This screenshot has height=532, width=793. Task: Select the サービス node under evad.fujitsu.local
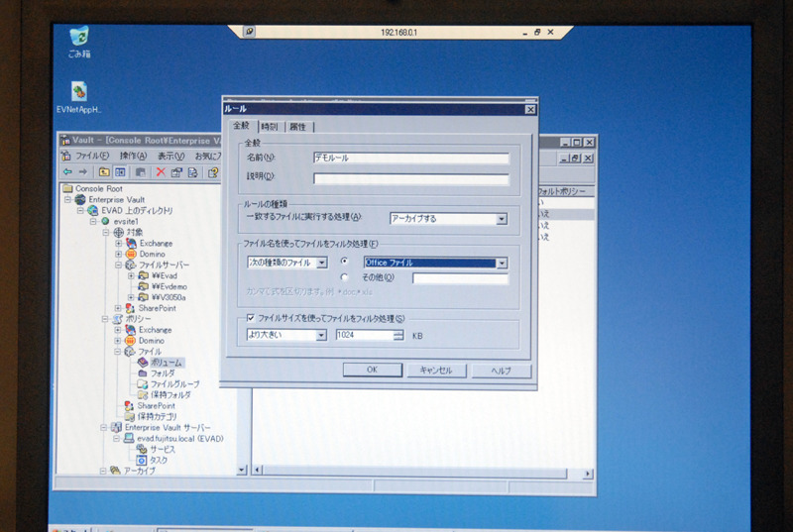click(x=156, y=449)
